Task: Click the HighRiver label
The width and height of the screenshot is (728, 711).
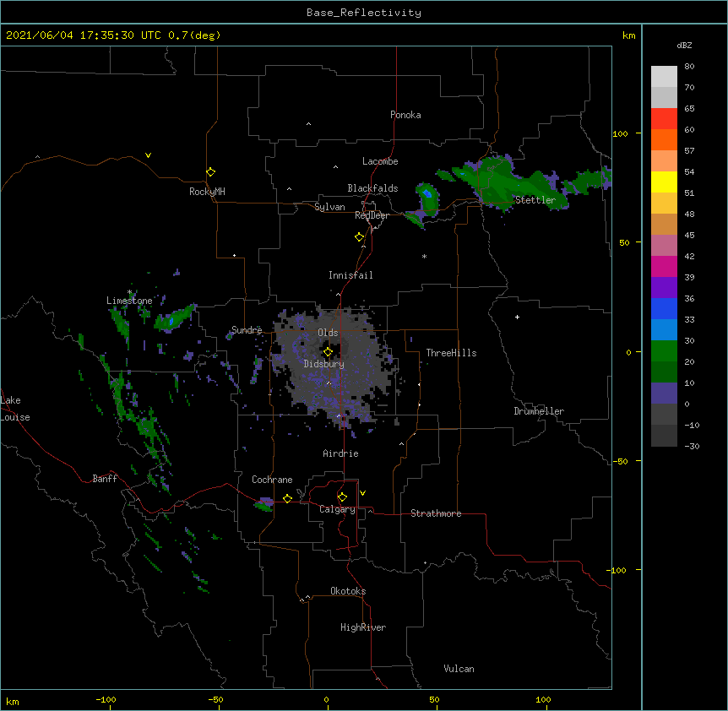Action: pos(363,627)
